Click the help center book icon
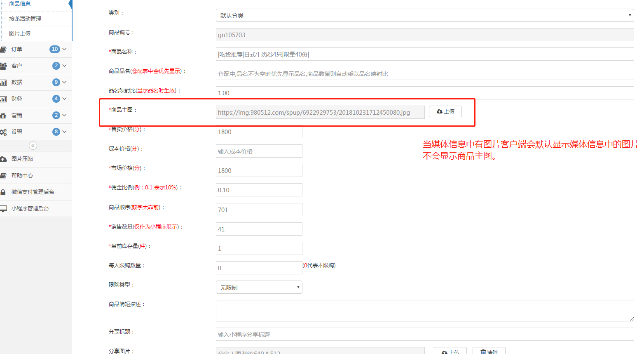 3,176
